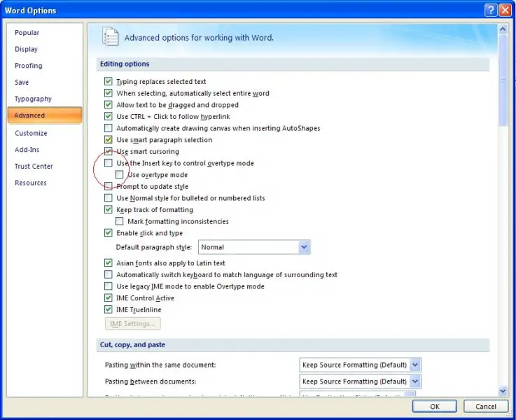Select the Advanced category

pos(45,115)
